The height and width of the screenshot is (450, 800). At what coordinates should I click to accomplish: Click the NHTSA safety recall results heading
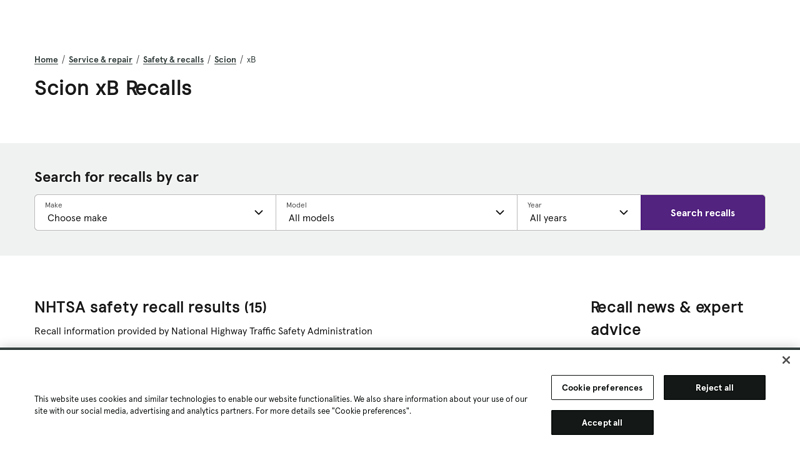150,307
